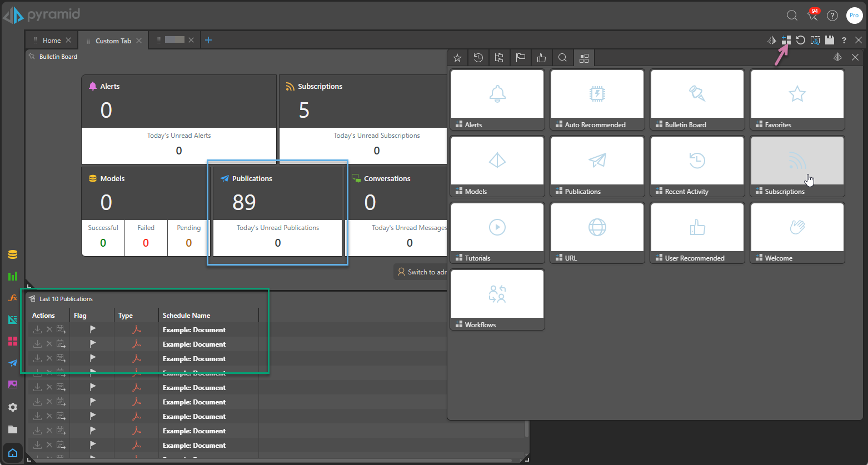Viewport: 868px width, 465px height.
Task: Switch to the Favorites star tab in panel
Action: [x=457, y=58]
